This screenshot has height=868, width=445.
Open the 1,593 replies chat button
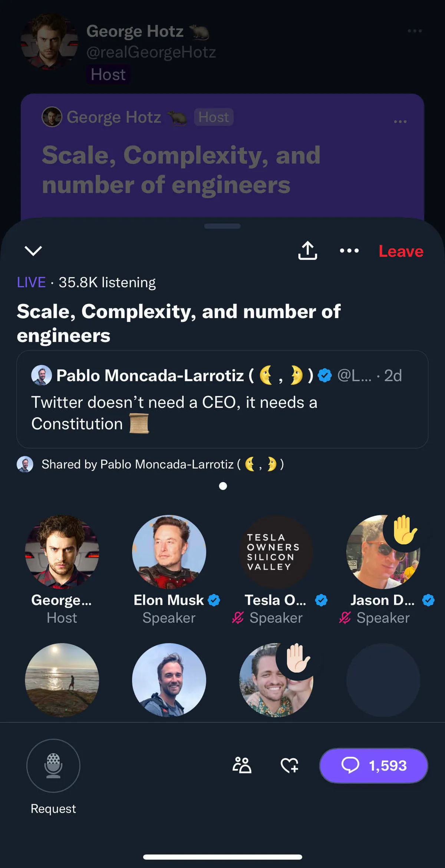pos(373,765)
